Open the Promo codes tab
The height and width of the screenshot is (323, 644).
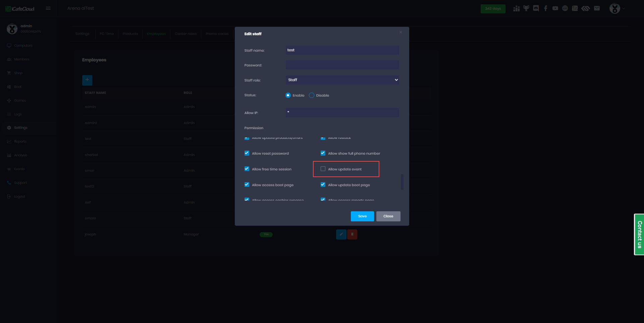coord(217,34)
